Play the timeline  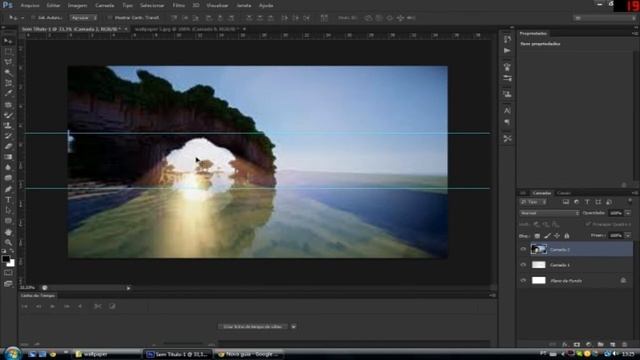coord(52,306)
